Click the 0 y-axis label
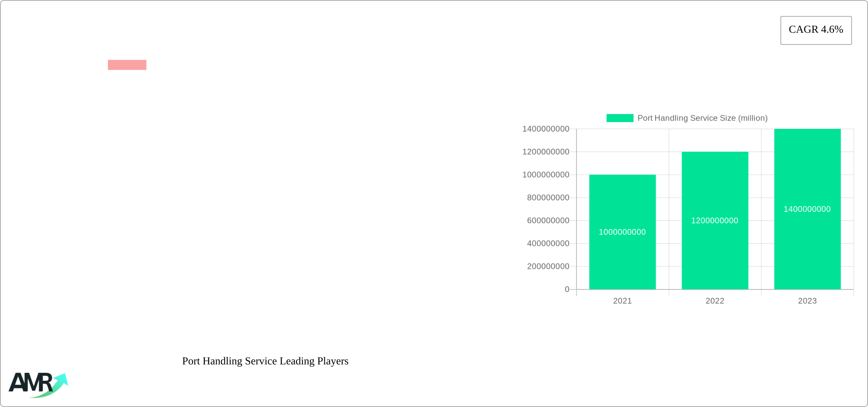This screenshot has width=868, height=407. point(567,289)
